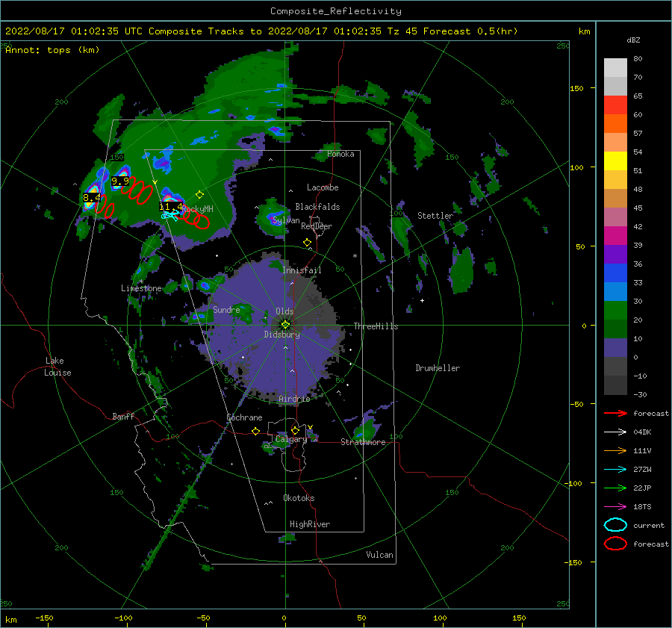Click the yellow diamond marker near RockyMH

tap(199, 195)
